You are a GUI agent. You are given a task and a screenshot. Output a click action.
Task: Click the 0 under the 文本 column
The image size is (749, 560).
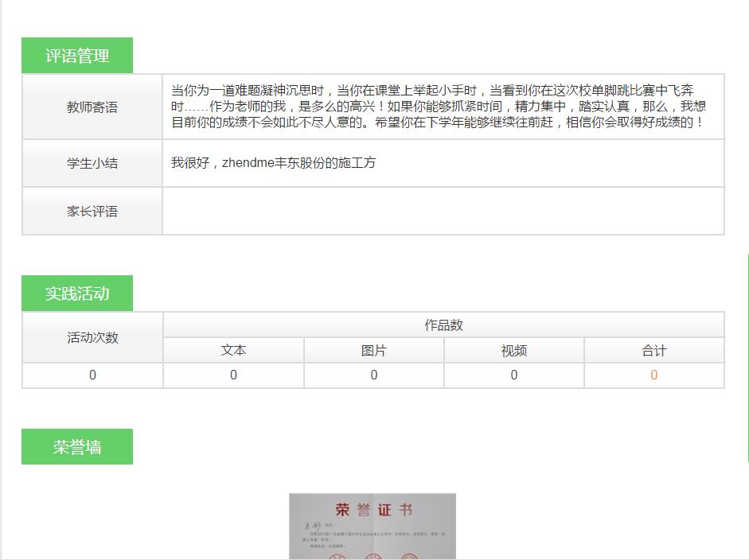(x=232, y=375)
